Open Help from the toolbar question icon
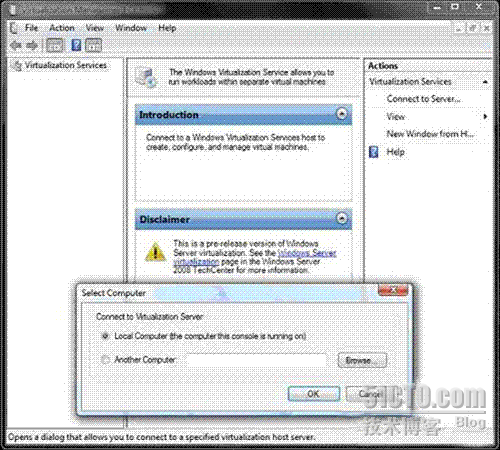This screenshot has height=450, width=500. pos(76,45)
